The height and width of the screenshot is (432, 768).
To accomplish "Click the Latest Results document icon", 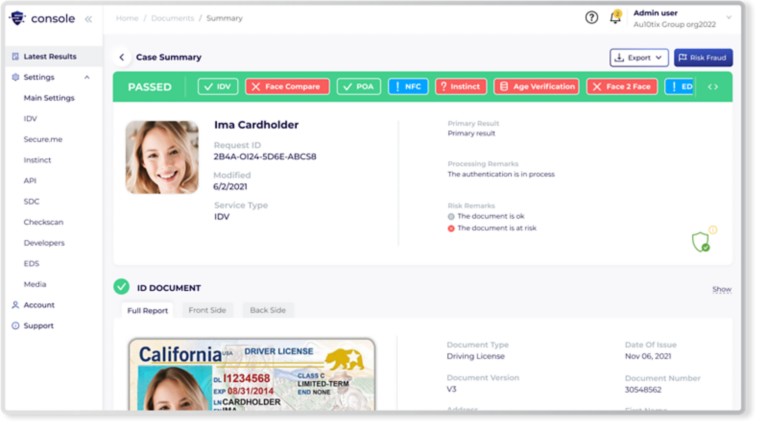I will point(15,56).
